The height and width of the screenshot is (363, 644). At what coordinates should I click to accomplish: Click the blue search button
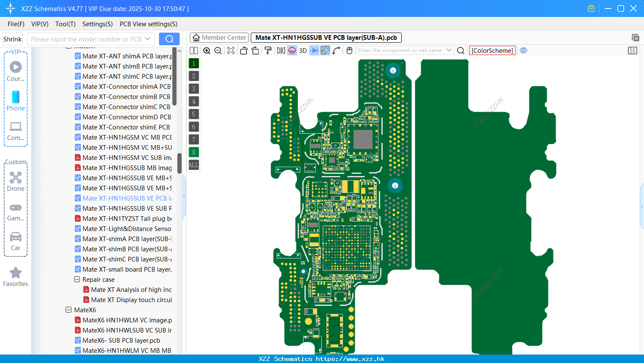[x=169, y=39]
